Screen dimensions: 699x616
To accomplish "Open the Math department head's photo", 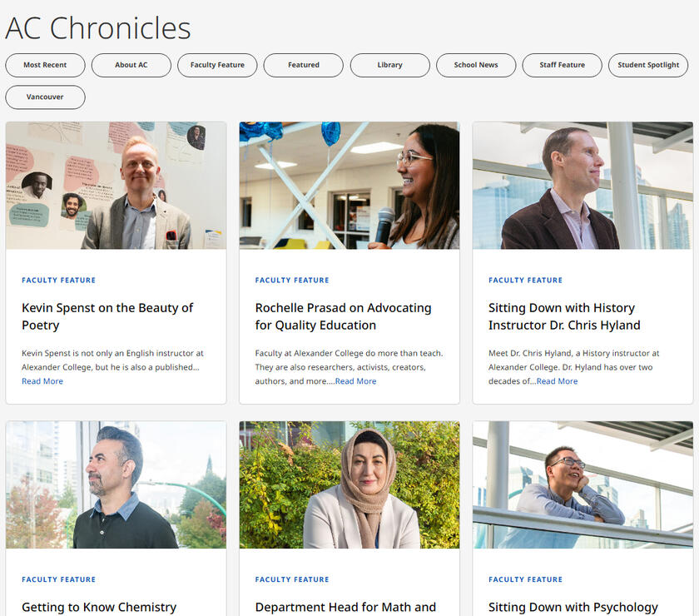I will (x=349, y=484).
